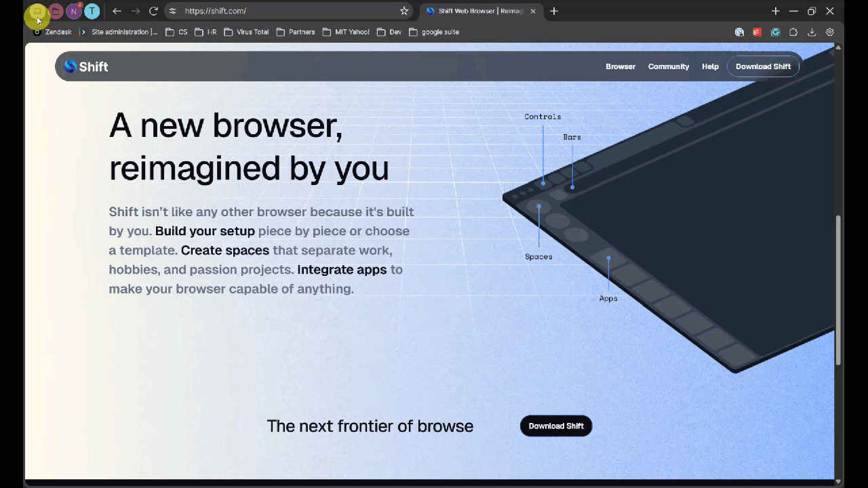
Task: Reload the page
Action: point(154,12)
